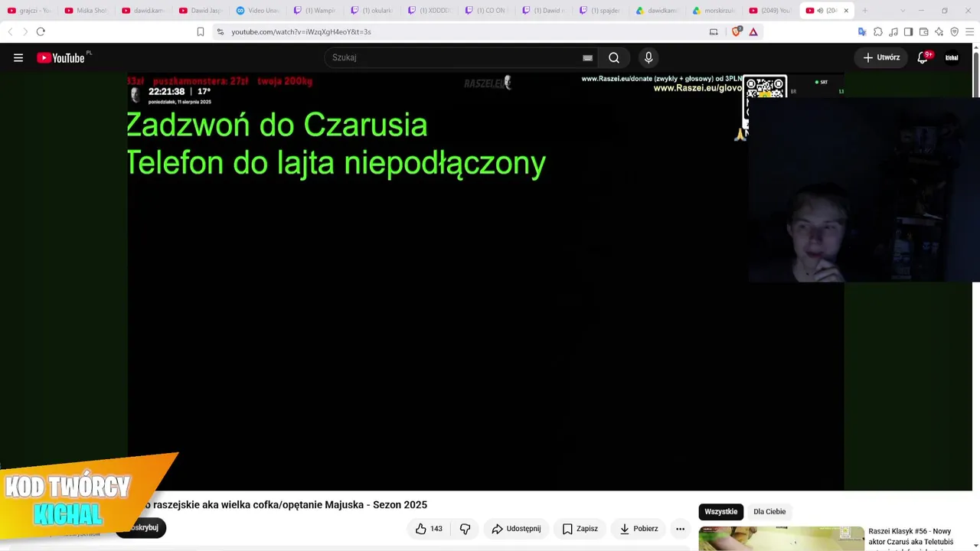Open the YouTube guide hamburger menu
980x551 pixels.
click(18, 57)
